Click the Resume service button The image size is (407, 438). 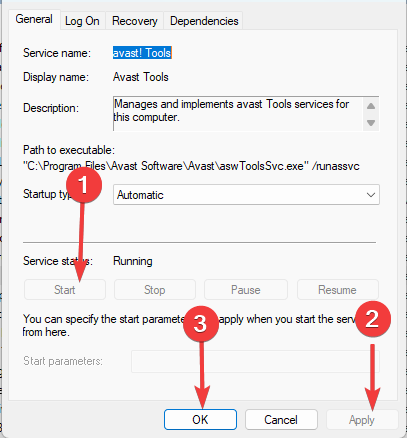pyautogui.click(x=337, y=290)
